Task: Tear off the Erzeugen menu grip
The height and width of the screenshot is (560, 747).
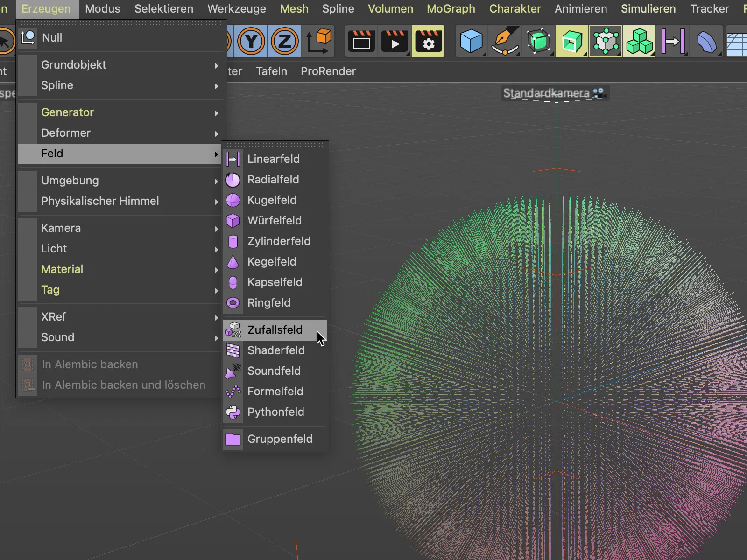Action: point(121,23)
